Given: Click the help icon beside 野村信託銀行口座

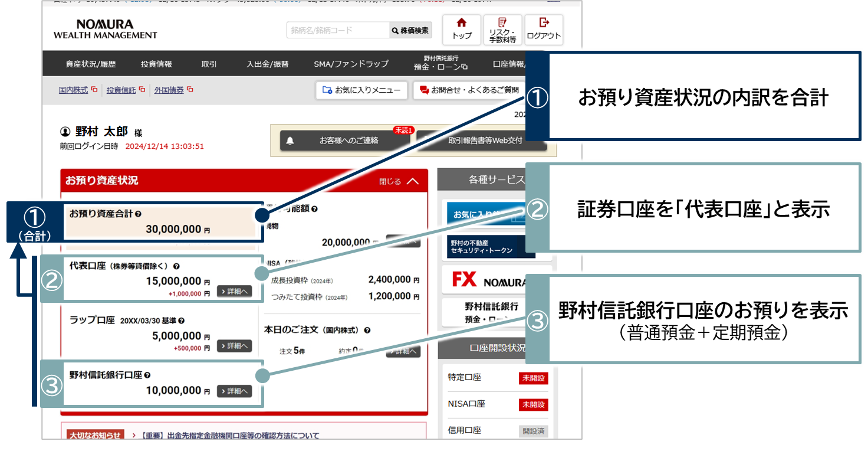Looking at the screenshot, I should click(x=147, y=375).
